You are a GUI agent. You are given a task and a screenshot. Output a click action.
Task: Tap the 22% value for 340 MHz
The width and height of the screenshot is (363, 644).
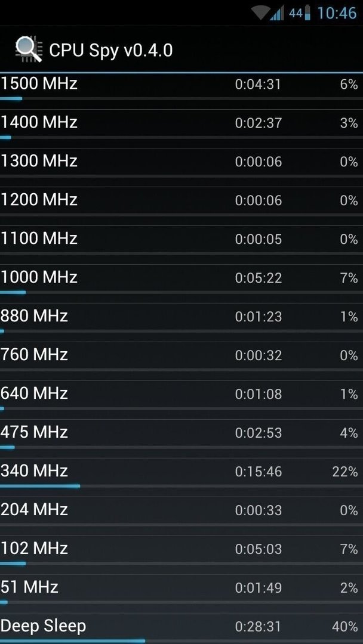pyautogui.click(x=345, y=472)
